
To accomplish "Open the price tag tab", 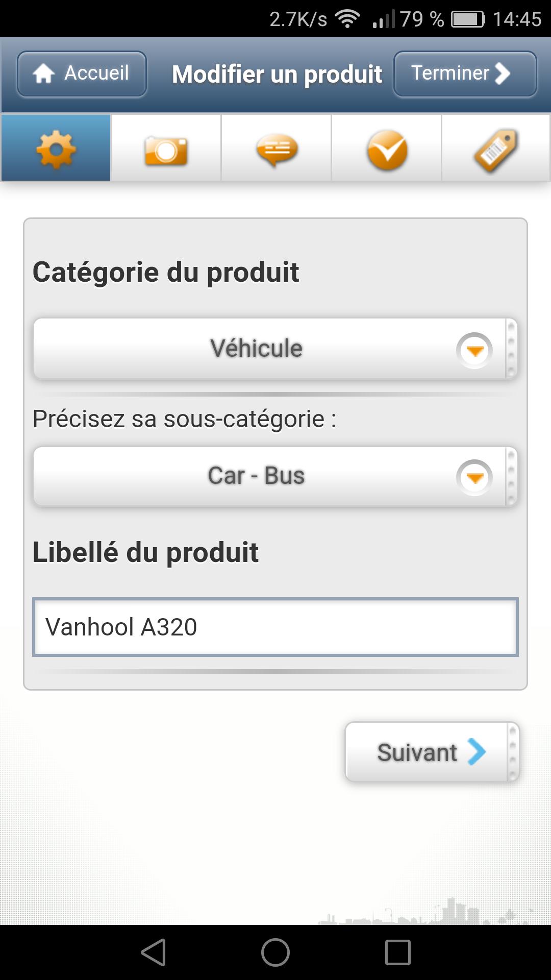I will click(496, 150).
